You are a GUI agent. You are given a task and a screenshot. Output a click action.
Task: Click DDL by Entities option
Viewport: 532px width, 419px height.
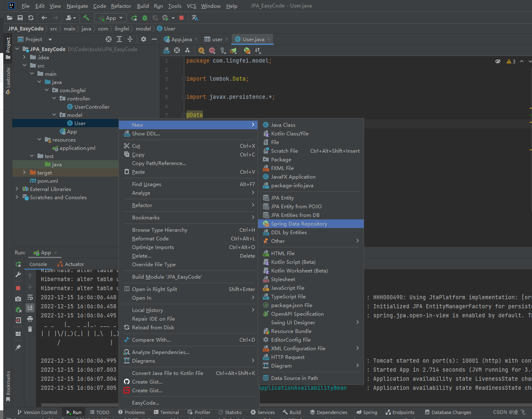coord(311,232)
